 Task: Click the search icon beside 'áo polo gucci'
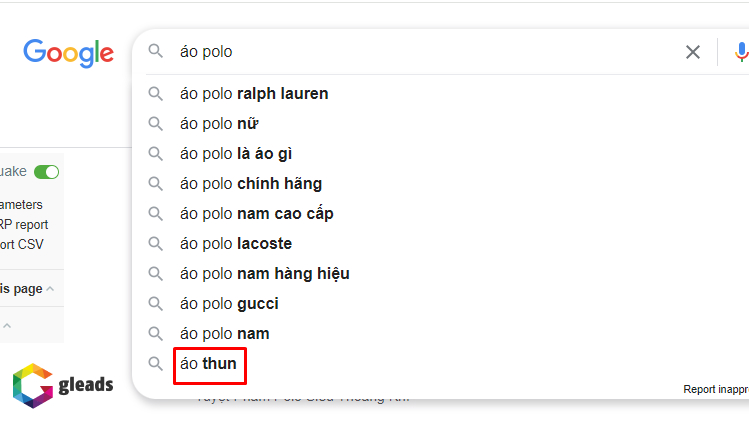click(x=156, y=304)
